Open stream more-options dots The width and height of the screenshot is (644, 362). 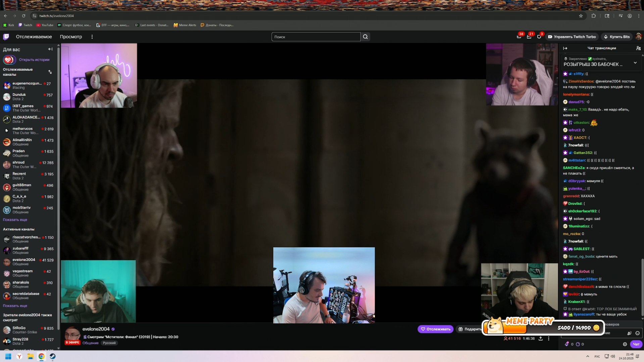549,339
